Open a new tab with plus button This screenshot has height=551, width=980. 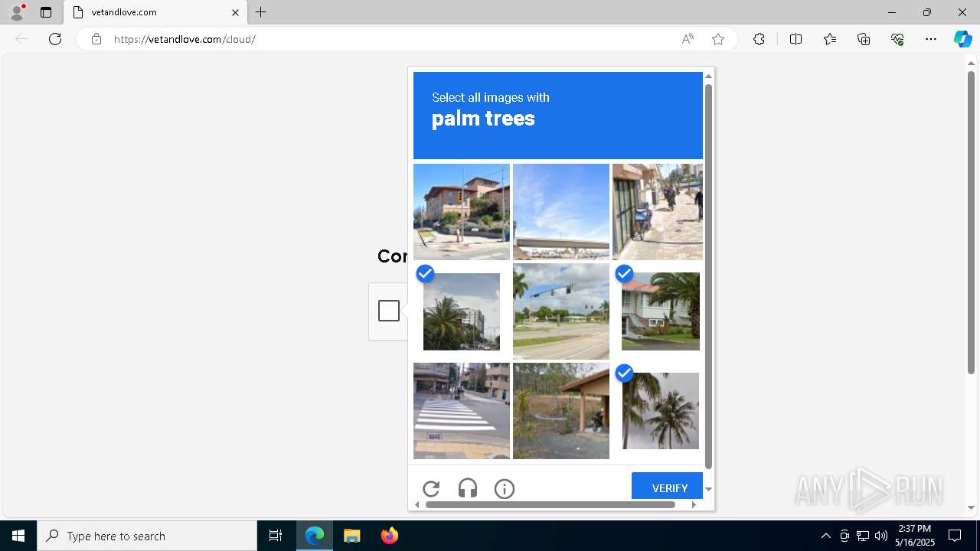tap(261, 12)
